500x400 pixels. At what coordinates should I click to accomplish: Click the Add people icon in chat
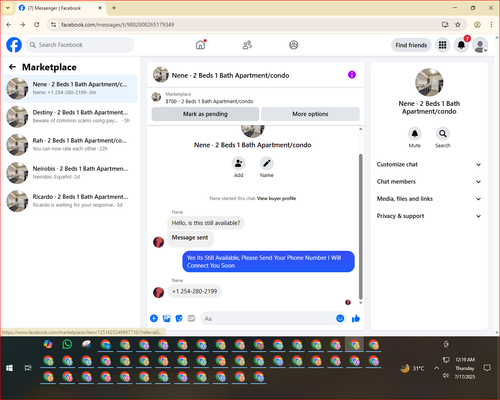[x=239, y=163]
